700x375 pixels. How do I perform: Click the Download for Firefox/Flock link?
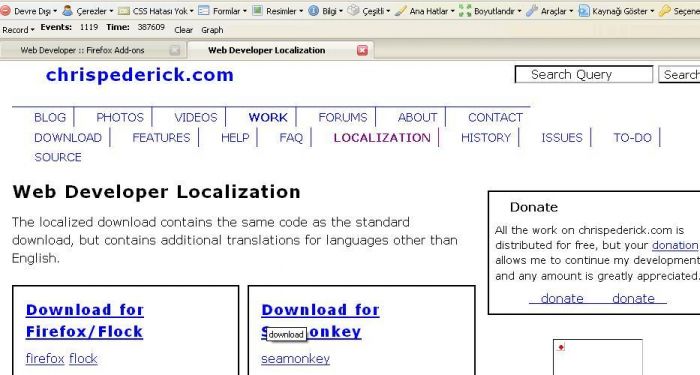point(85,321)
